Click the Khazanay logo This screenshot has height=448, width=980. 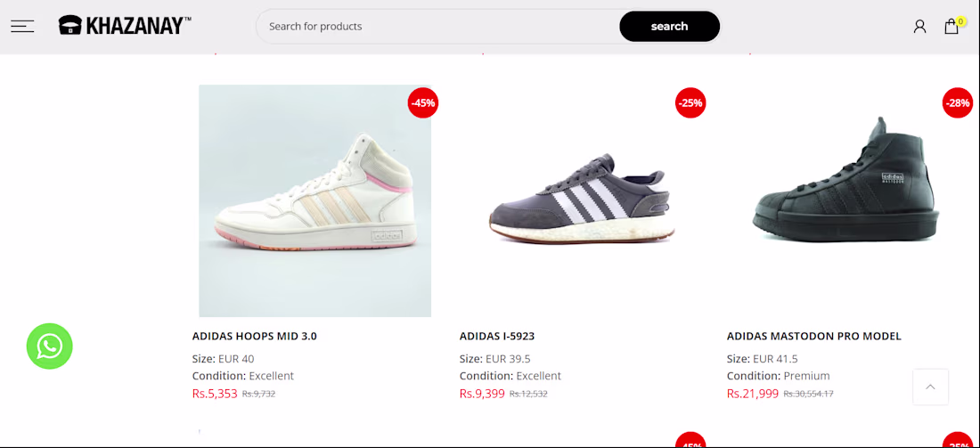[x=125, y=26]
